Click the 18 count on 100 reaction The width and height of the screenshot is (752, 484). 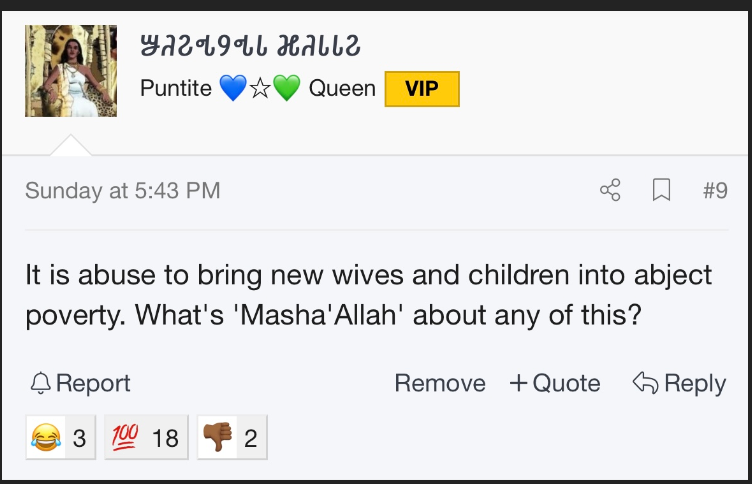point(165,437)
